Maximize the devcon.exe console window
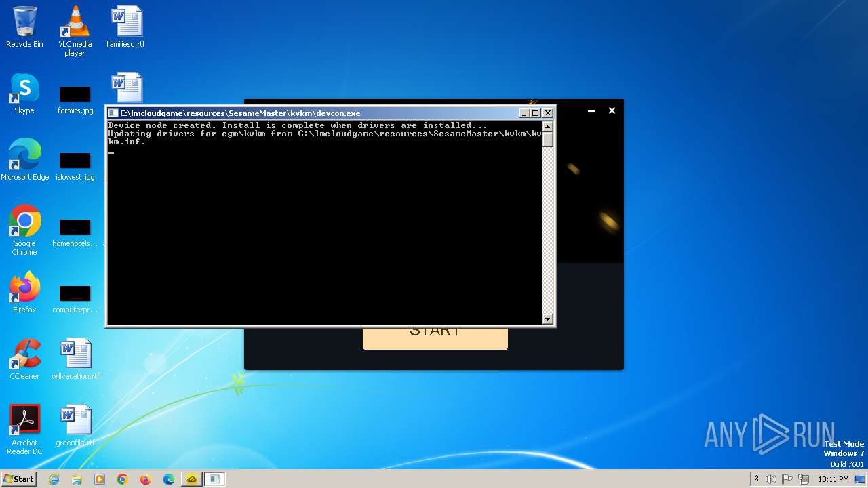The height and width of the screenshot is (488, 868). [536, 113]
